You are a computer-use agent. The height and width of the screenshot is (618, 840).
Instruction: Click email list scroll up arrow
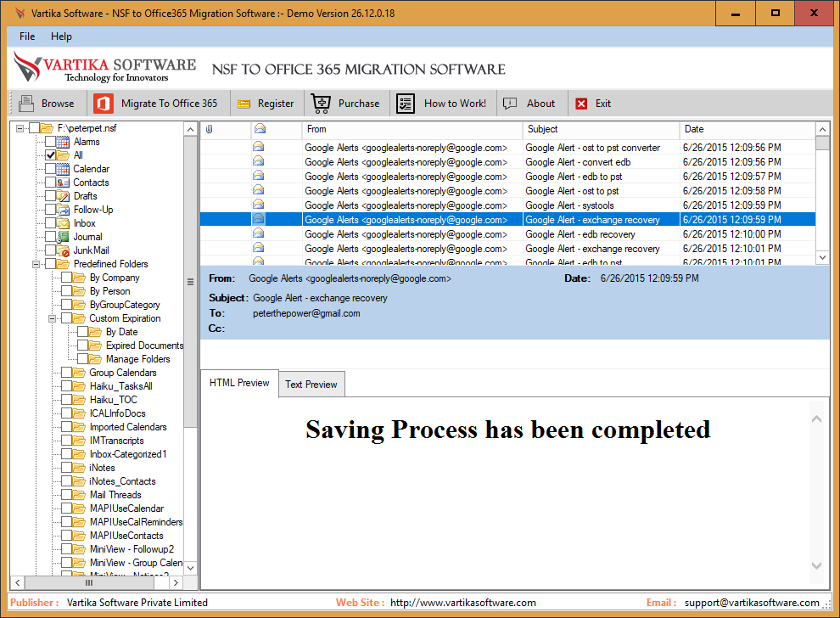point(822,129)
